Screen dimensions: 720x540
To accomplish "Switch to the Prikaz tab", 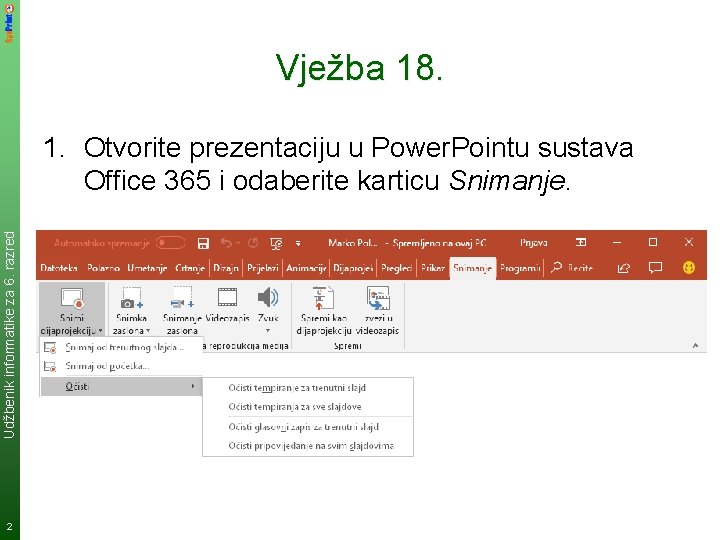I will (433, 268).
